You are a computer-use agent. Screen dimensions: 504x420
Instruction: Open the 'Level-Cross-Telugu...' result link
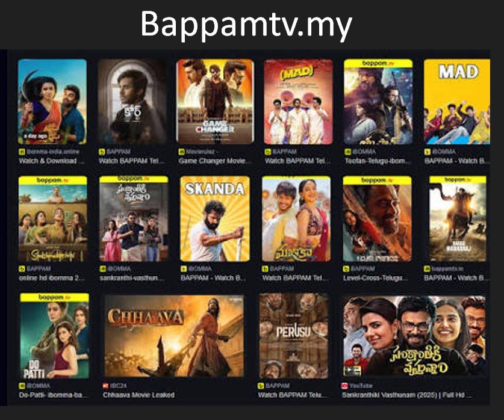pos(376,278)
